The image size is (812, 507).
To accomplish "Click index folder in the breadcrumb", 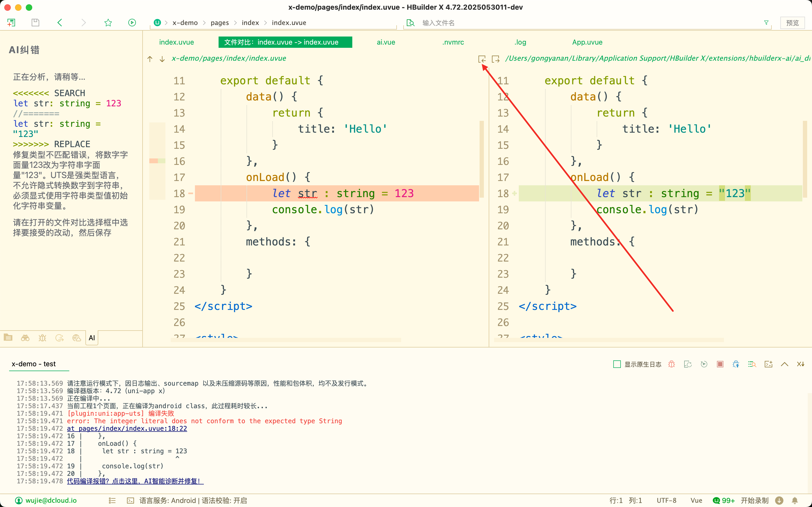I will click(x=250, y=23).
